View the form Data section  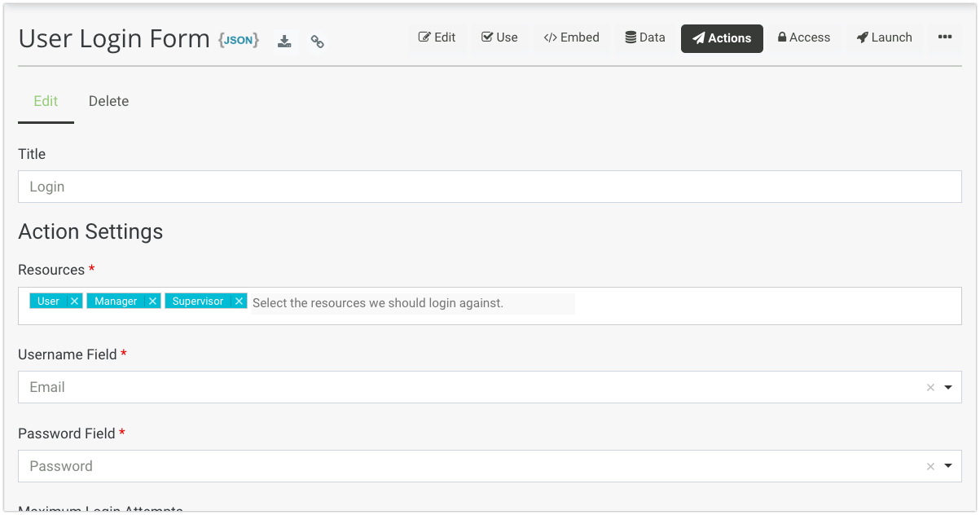(x=645, y=37)
